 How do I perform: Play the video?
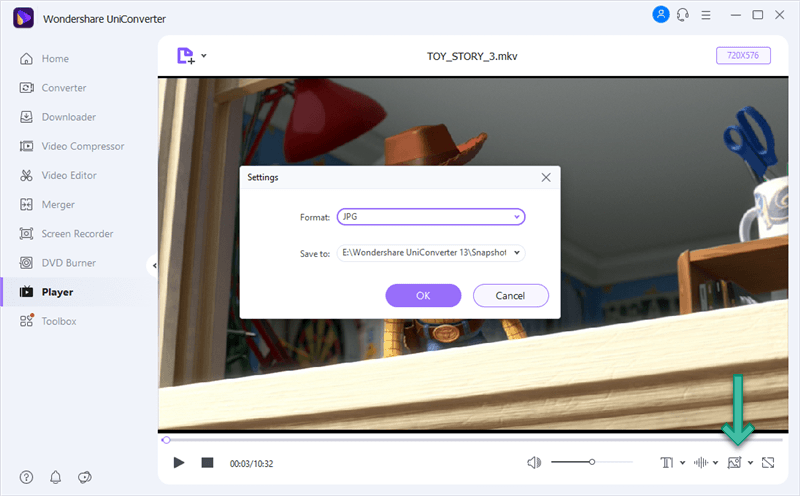pyautogui.click(x=179, y=463)
